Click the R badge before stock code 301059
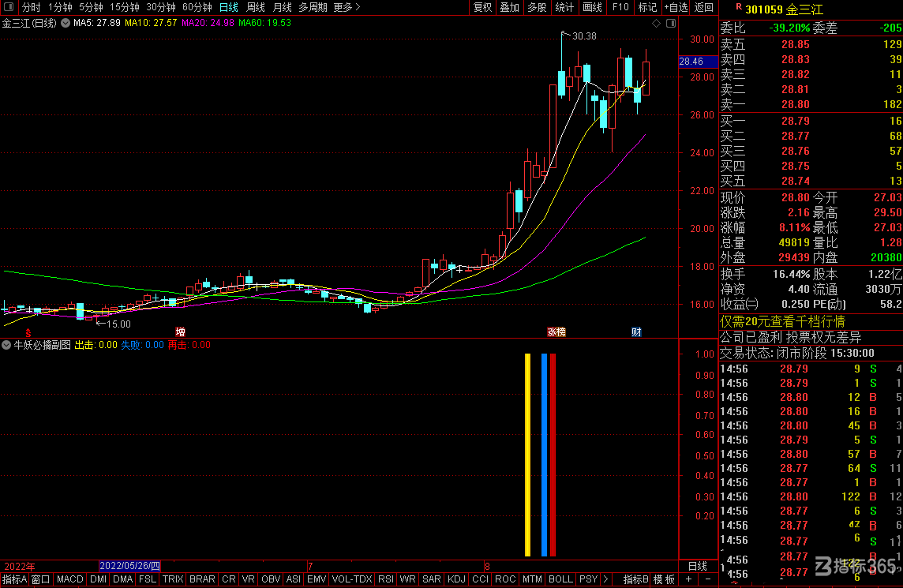This screenshot has width=903, height=588. click(x=739, y=7)
